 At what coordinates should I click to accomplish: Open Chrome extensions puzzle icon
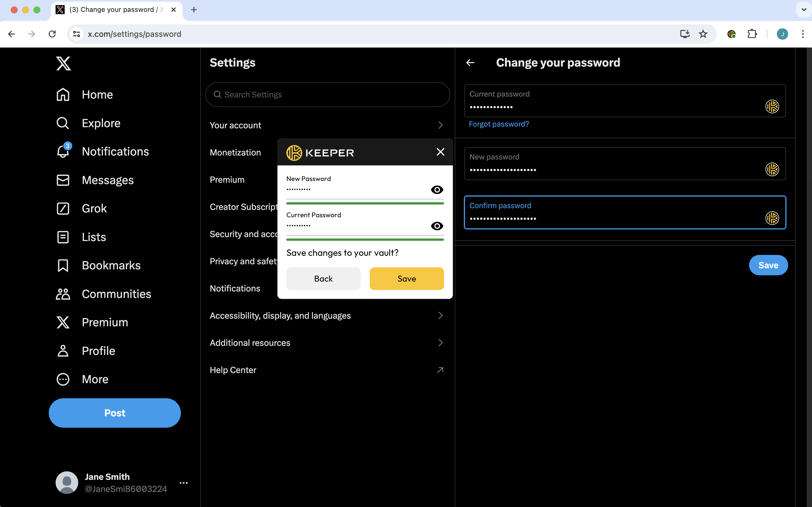[x=752, y=34]
